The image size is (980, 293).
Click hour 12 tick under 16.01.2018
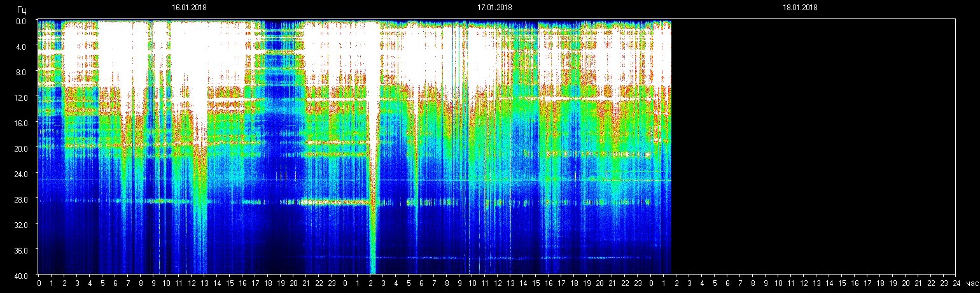(192, 283)
